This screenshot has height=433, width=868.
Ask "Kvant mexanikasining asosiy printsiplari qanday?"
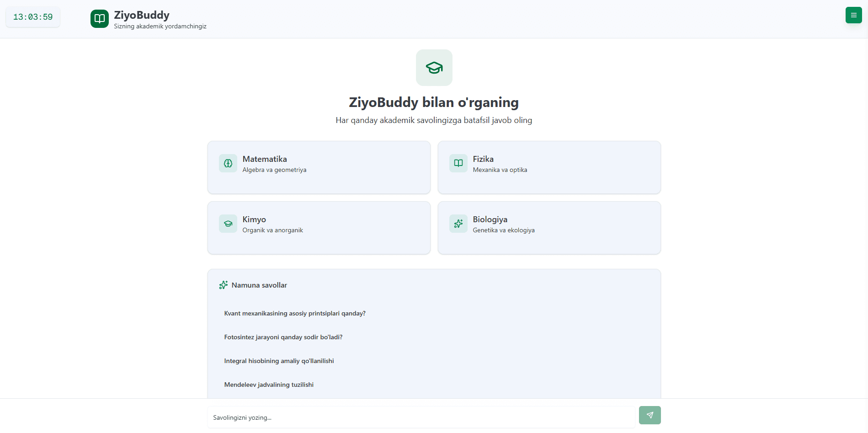[x=295, y=313]
